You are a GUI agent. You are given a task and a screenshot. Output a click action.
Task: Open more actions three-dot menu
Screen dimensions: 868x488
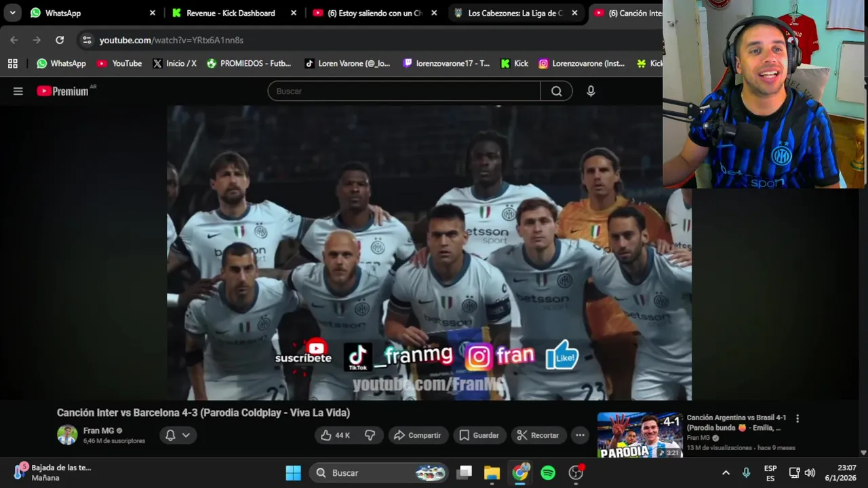(580, 435)
